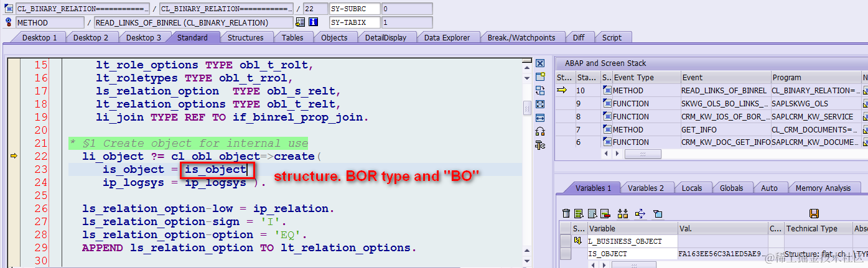Click the gear icon beside METHOD field
868x268 pixels.
pyautogui.click(x=9, y=22)
